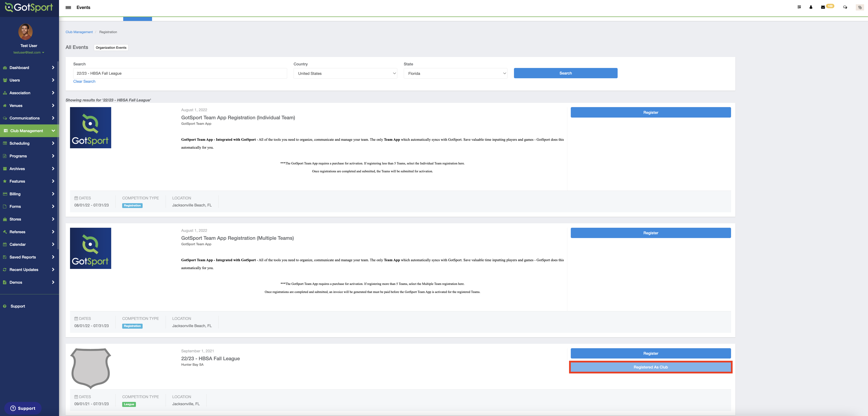Click the Forms sidebar icon

point(5,206)
